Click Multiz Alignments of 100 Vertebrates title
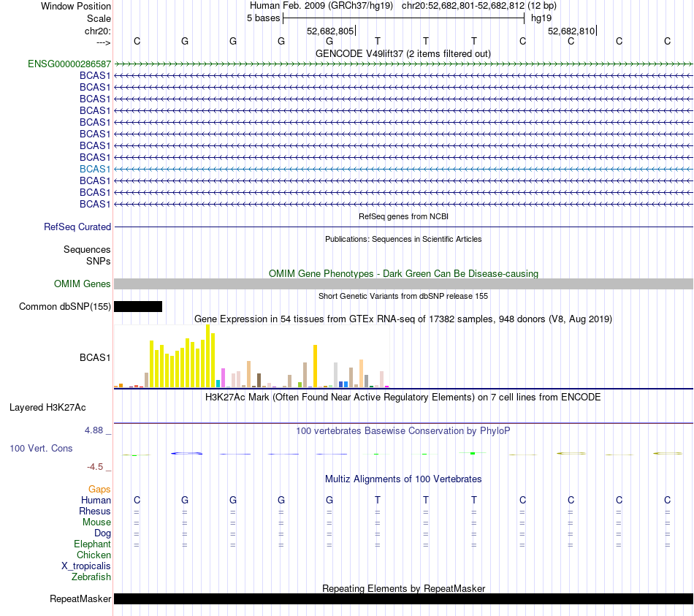The height and width of the screenshot is (616, 694). tap(403, 479)
